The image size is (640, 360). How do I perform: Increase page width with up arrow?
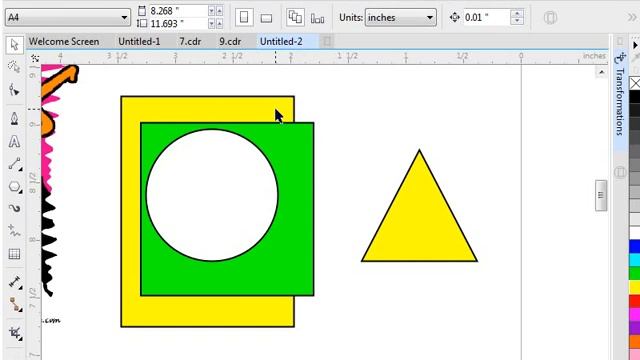220,11
